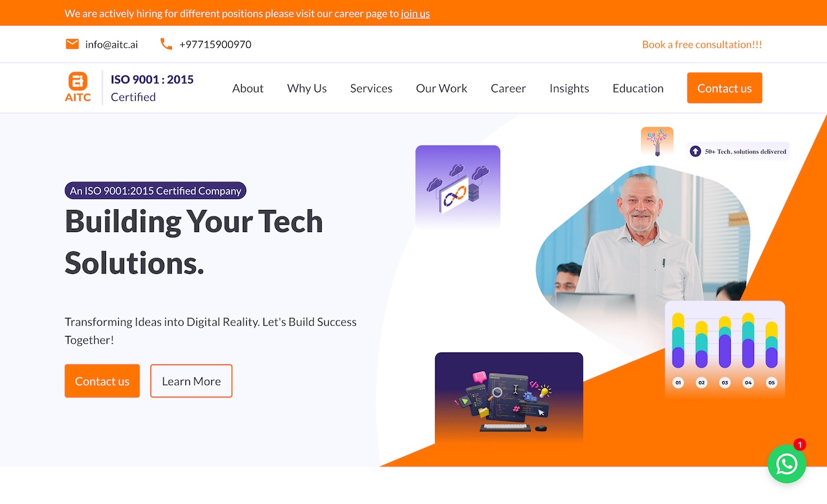Click the Learn More button
This screenshot has height=504, width=827.
click(191, 381)
